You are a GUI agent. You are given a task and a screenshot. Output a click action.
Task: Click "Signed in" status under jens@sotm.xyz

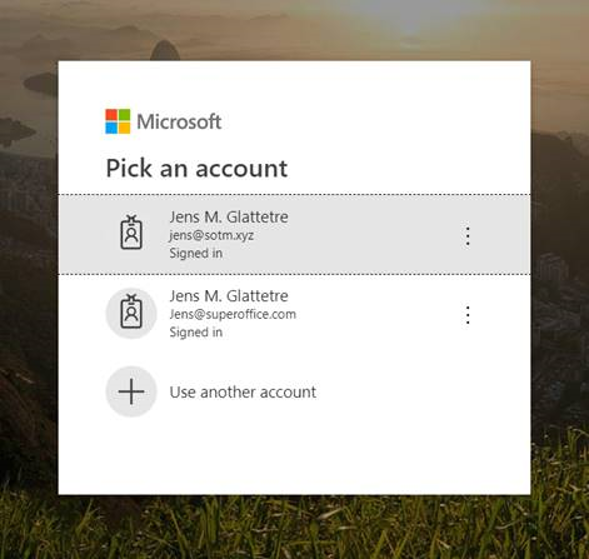point(196,253)
